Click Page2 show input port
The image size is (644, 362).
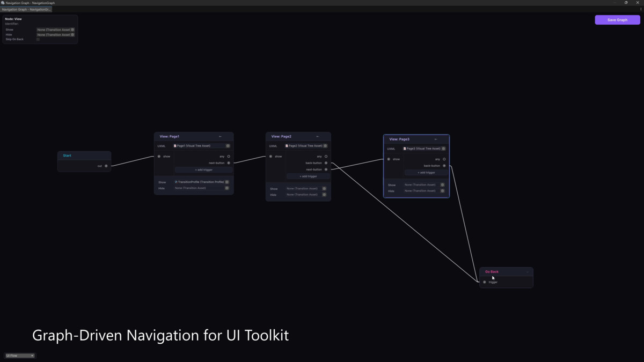click(x=270, y=157)
